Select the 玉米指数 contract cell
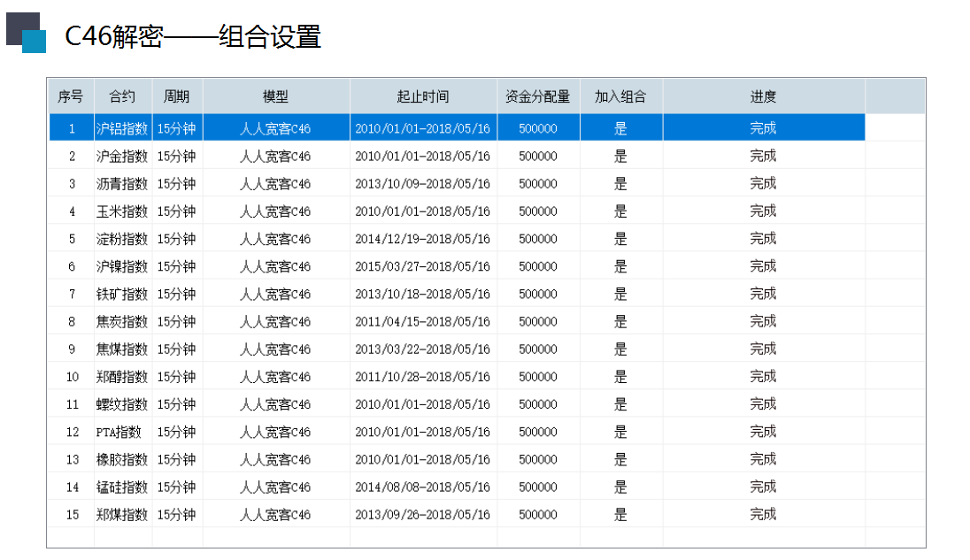Image resolution: width=970 pixels, height=560 pixels. point(122,211)
